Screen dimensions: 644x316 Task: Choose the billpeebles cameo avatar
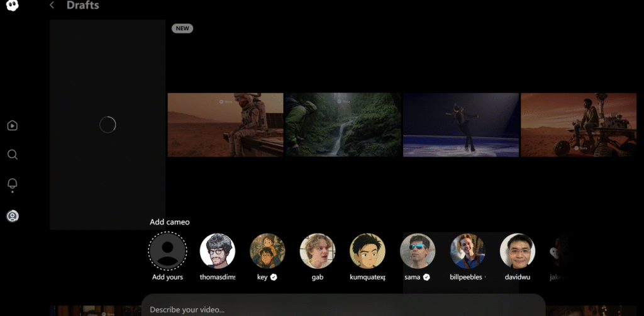click(x=467, y=251)
